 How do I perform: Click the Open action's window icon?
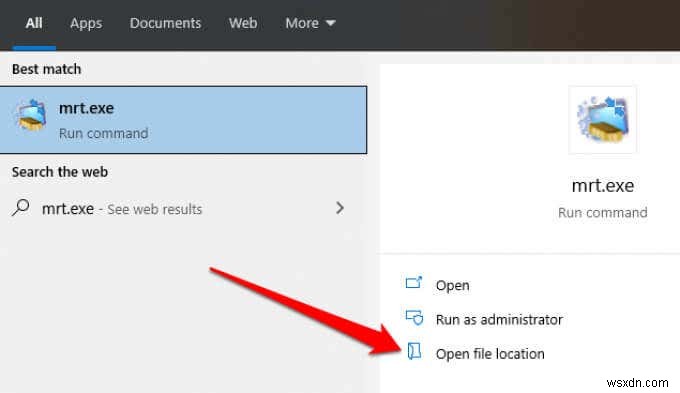(414, 282)
